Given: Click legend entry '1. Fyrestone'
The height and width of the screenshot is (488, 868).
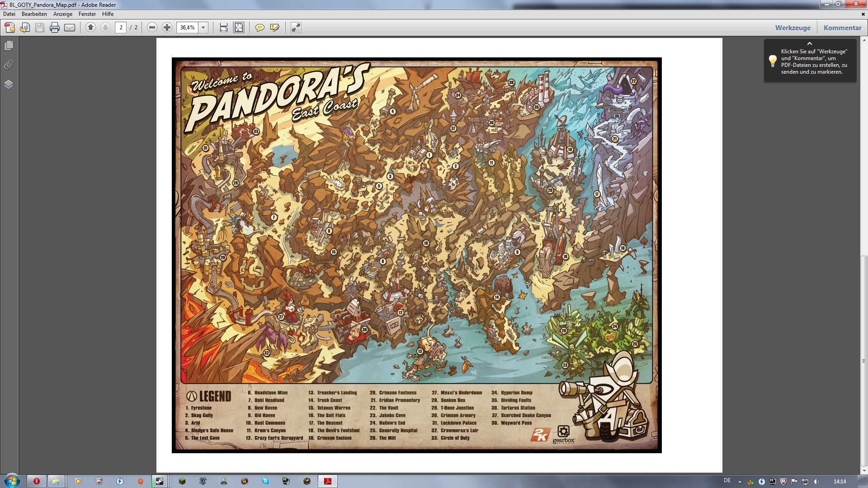Looking at the screenshot, I should tap(198, 408).
